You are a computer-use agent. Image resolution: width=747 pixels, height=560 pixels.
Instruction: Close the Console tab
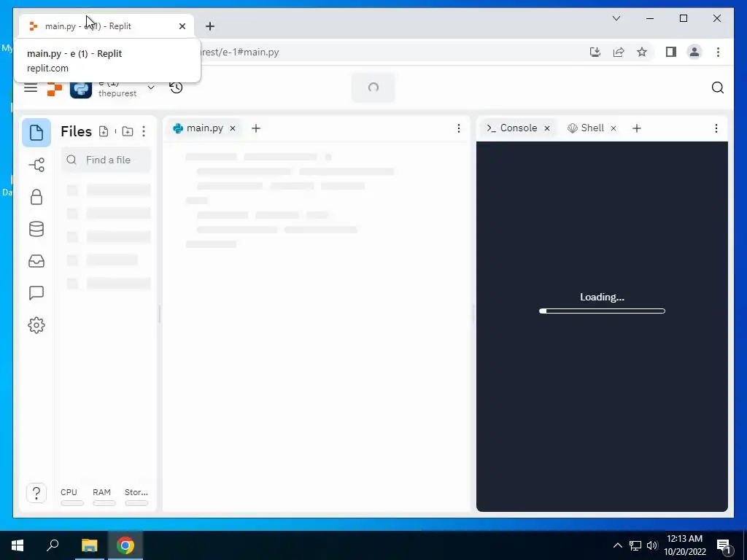click(x=547, y=128)
